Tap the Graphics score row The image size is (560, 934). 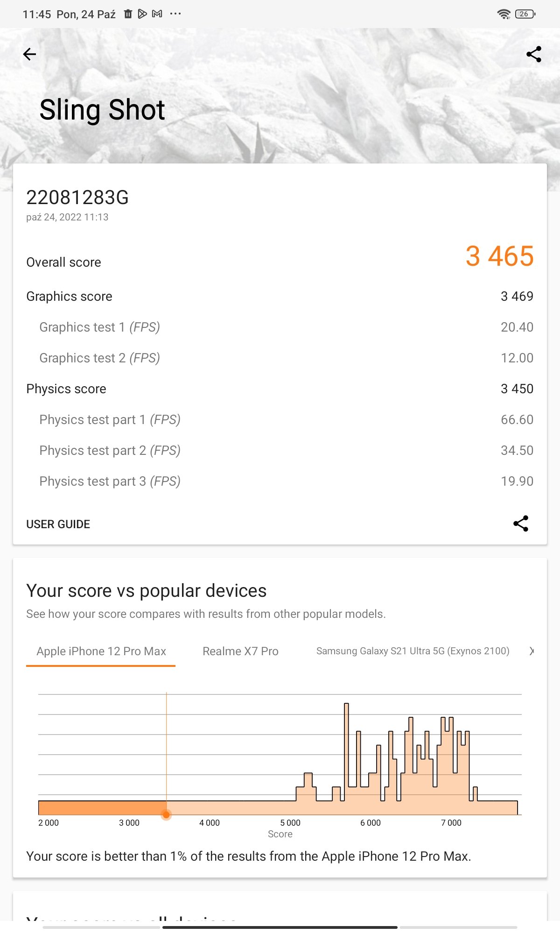tap(279, 297)
